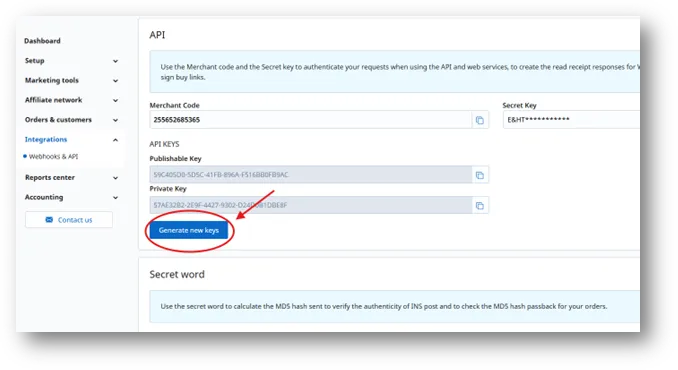The height and width of the screenshot is (370, 678).
Task: Open the Accounting menu item
Action: (x=44, y=197)
